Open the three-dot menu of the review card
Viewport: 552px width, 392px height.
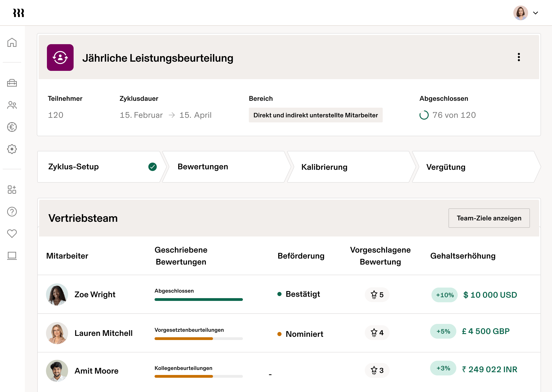[x=519, y=58]
